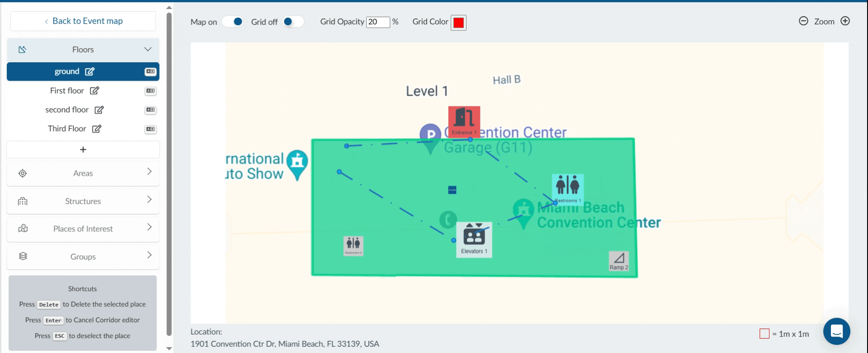Open label settings for ground floor
The width and height of the screenshot is (868, 353).
pos(150,71)
